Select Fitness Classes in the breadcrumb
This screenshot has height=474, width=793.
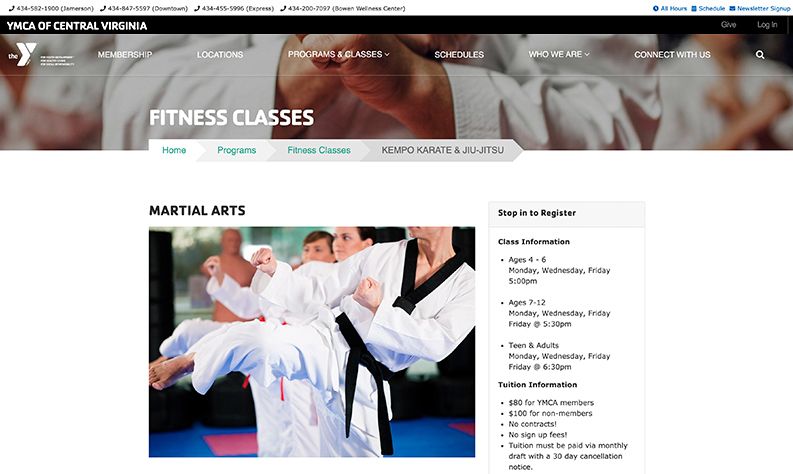(x=319, y=150)
